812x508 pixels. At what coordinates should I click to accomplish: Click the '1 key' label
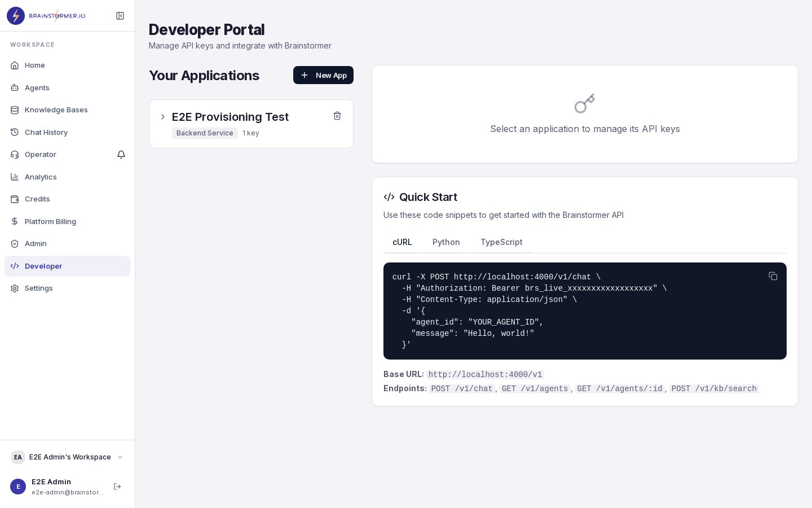point(251,133)
